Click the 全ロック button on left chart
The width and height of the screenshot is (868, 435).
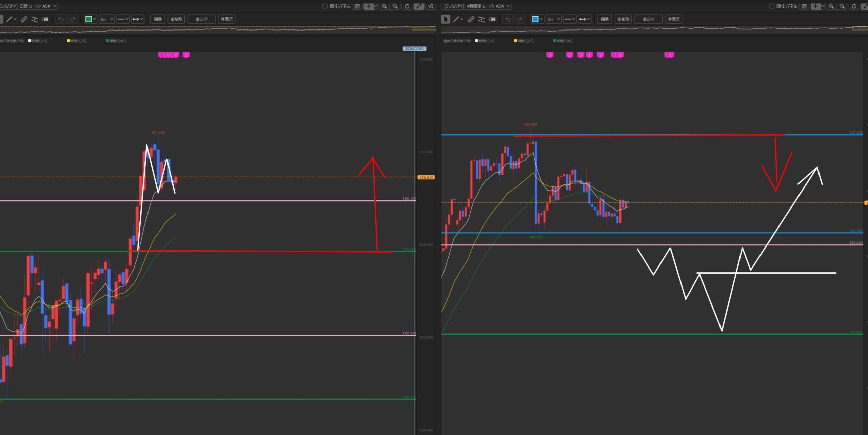[x=201, y=19]
